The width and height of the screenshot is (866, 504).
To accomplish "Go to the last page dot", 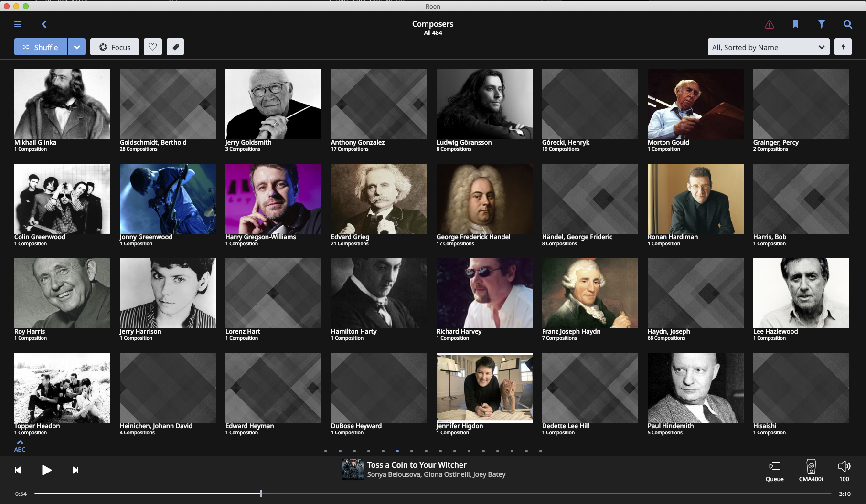I will 541,451.
